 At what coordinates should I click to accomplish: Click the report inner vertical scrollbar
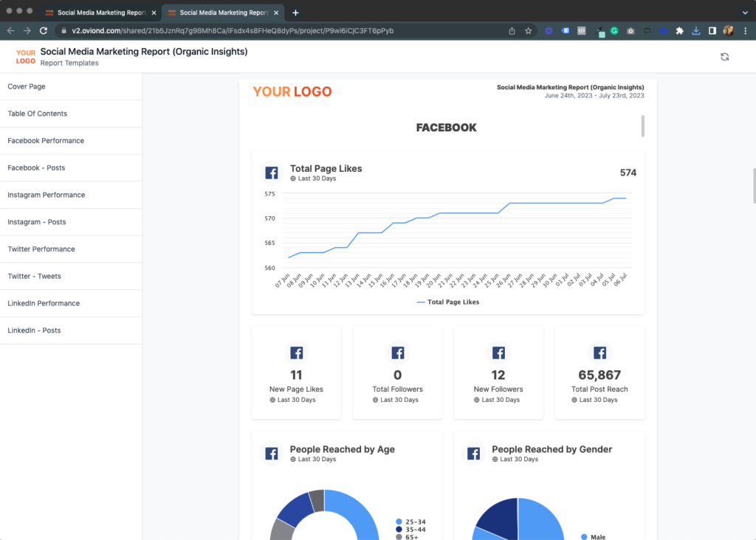[x=643, y=125]
